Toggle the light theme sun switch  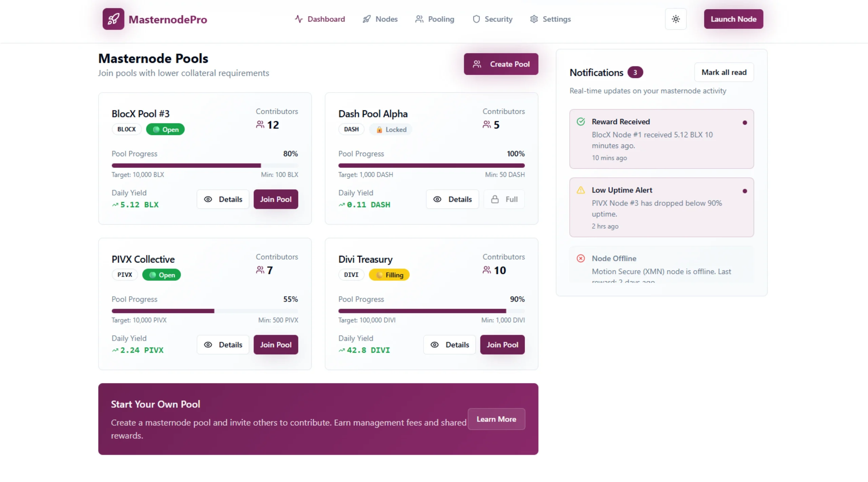pyautogui.click(x=675, y=19)
